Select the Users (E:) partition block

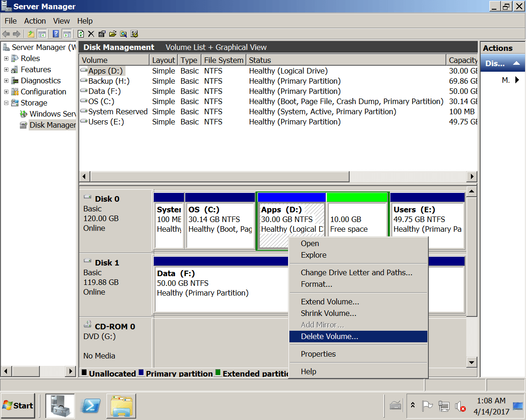coord(427,215)
